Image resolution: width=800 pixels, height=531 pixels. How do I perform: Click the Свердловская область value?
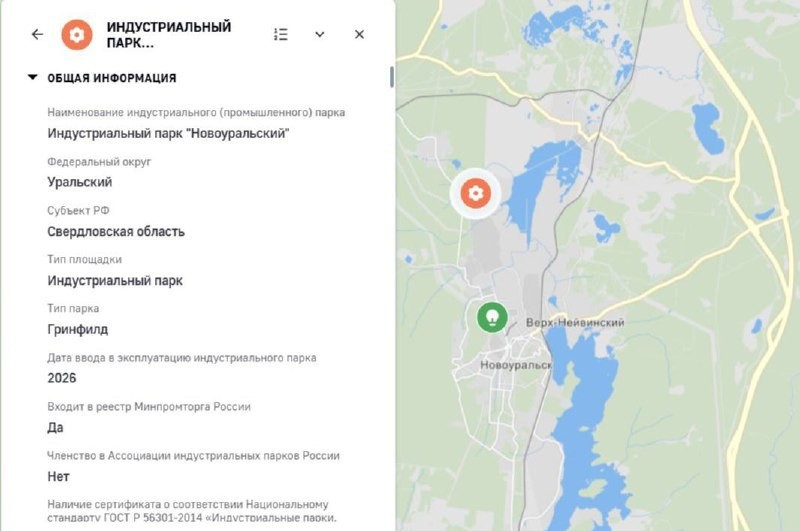[116, 232]
